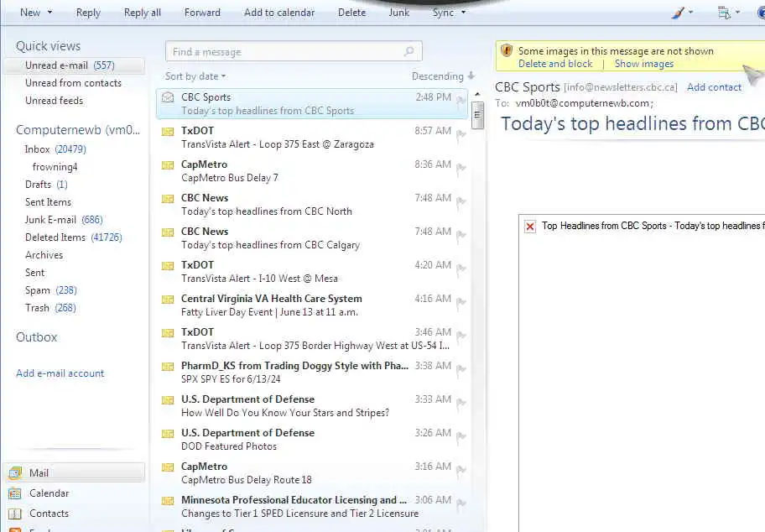This screenshot has height=532, width=765.
Task: Open the Spam folder
Action: tap(50, 290)
